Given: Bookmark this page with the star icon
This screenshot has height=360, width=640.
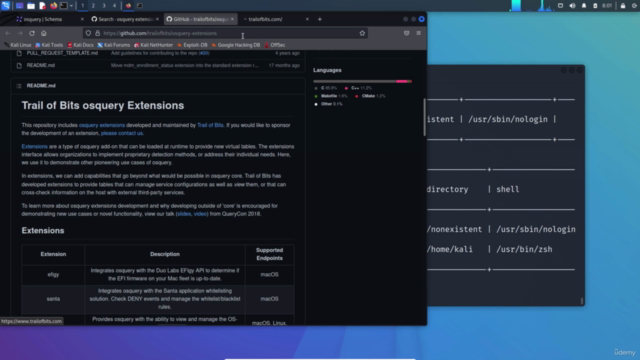Looking at the screenshot, I should pyautogui.click(x=362, y=33).
